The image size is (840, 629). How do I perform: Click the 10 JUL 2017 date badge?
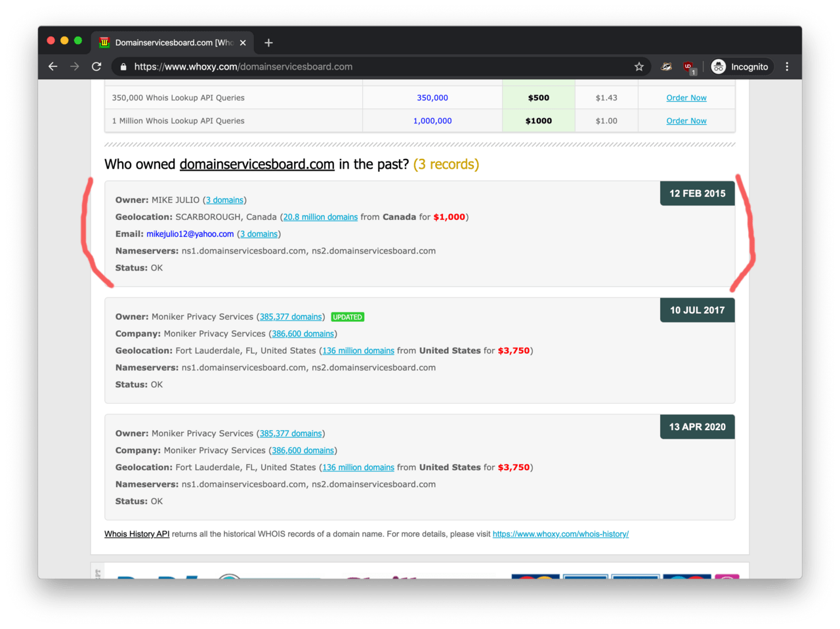coord(698,310)
